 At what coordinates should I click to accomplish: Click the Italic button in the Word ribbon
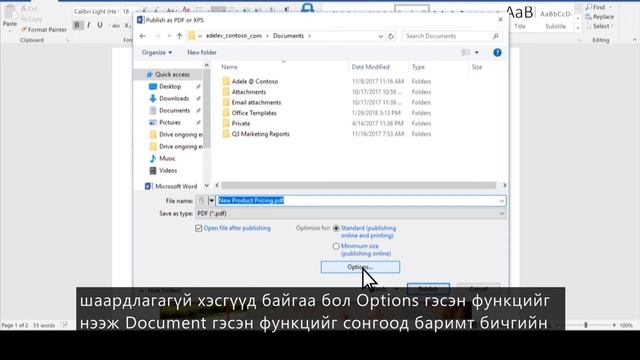88,25
